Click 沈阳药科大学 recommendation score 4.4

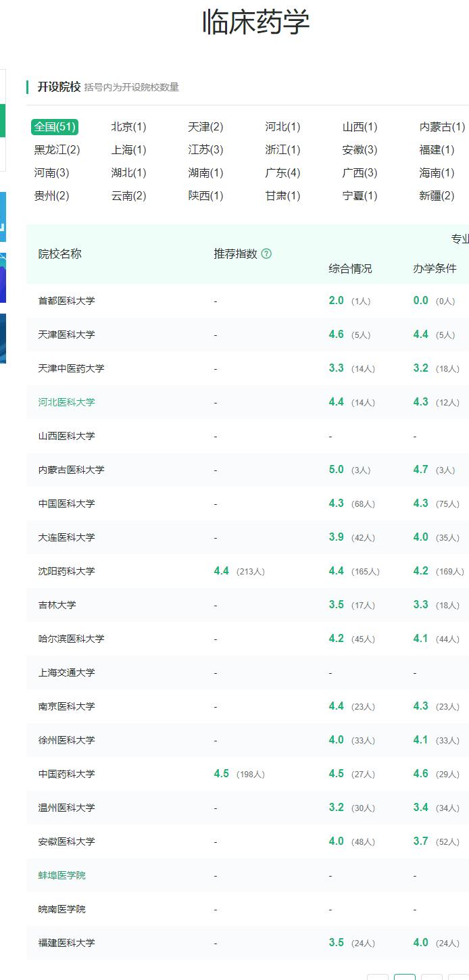click(x=222, y=571)
